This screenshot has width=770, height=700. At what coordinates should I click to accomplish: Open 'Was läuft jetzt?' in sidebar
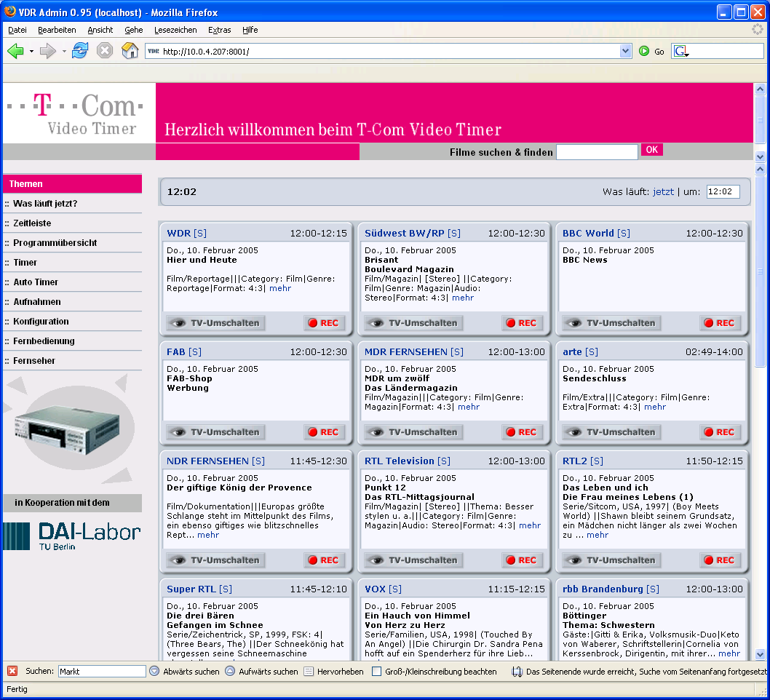coord(45,203)
